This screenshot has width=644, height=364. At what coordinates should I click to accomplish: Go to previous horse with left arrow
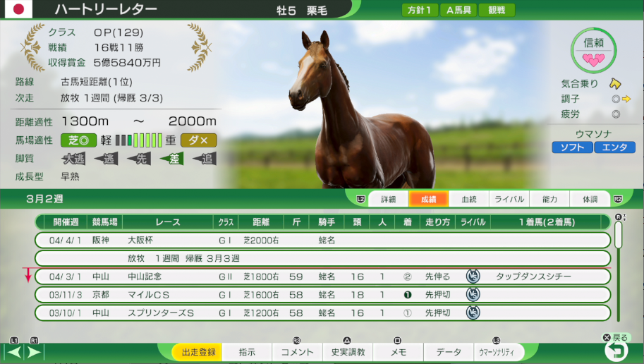click(14, 351)
